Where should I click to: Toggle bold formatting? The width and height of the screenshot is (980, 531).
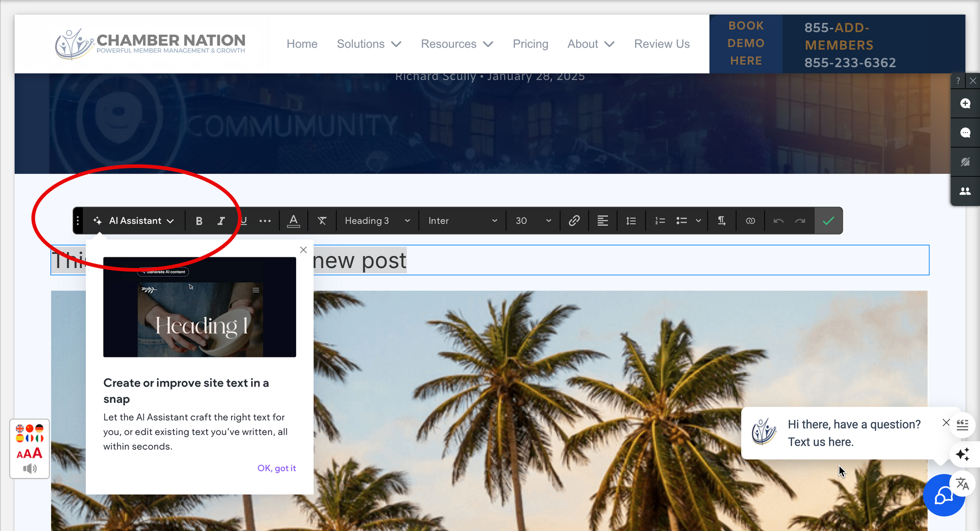[x=199, y=221]
